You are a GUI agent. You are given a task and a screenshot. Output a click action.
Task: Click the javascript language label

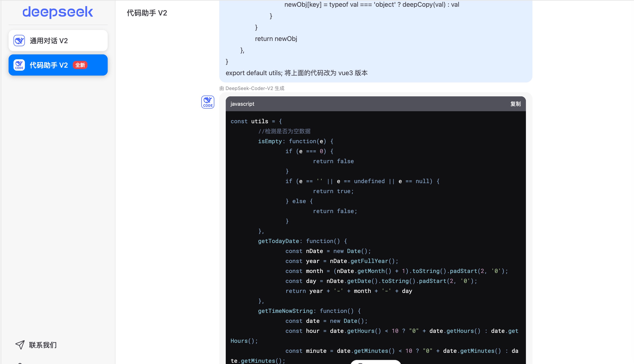[242, 104]
